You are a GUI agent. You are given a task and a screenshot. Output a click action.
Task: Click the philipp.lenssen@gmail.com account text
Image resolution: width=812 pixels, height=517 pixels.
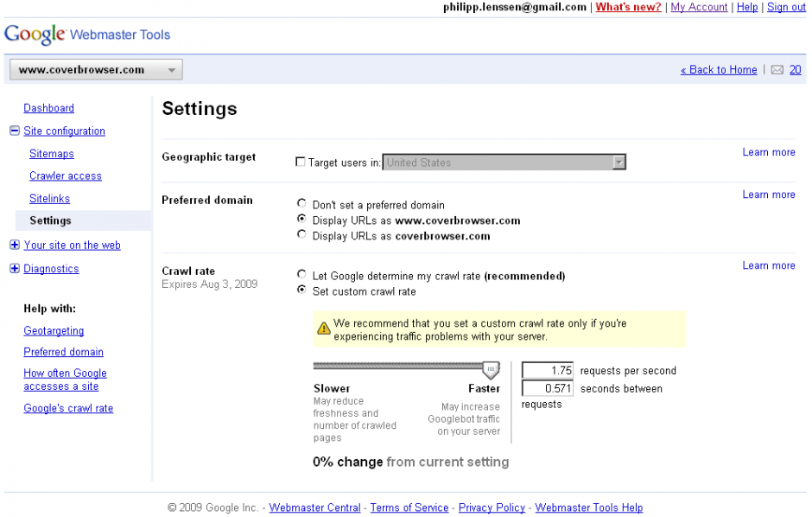515,7
